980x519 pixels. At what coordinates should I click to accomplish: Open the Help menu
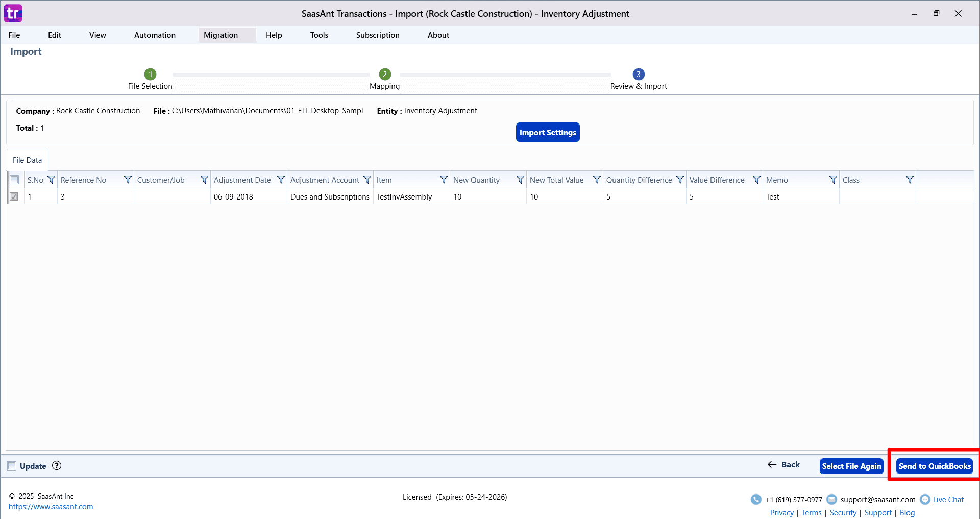[274, 35]
